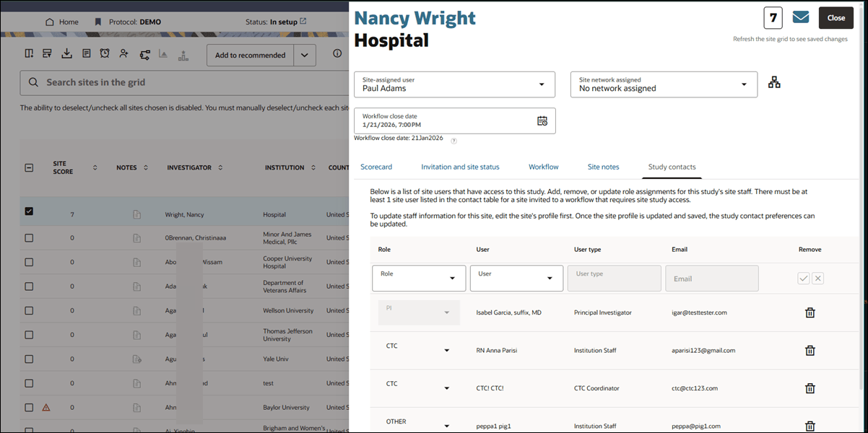The image size is (868, 433).
Task: Toggle the select-all checkbox in the grid header
Action: 29,167
